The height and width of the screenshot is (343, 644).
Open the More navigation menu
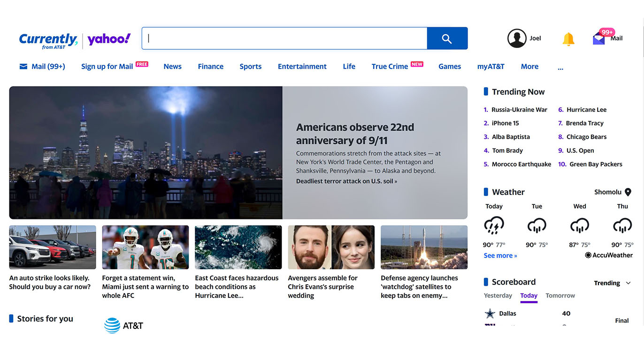click(x=529, y=67)
